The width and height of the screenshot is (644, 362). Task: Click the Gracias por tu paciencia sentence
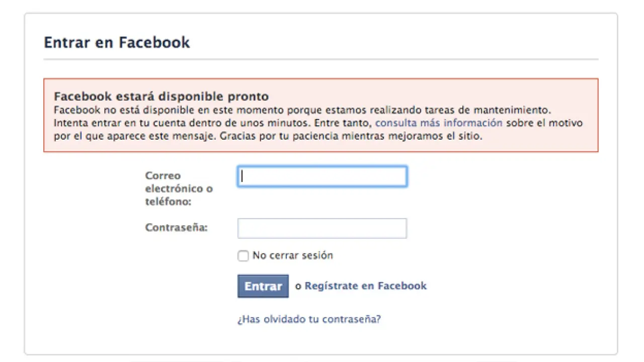pos(351,136)
